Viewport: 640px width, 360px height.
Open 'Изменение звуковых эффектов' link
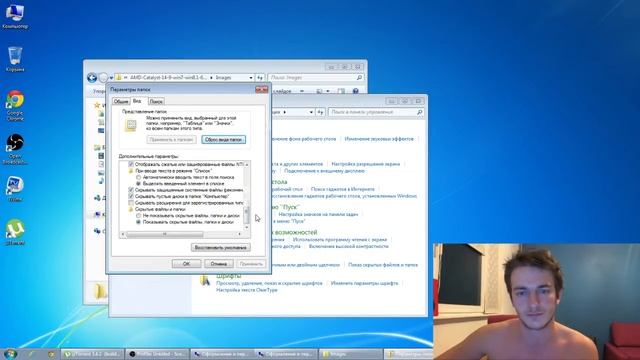tap(379, 139)
